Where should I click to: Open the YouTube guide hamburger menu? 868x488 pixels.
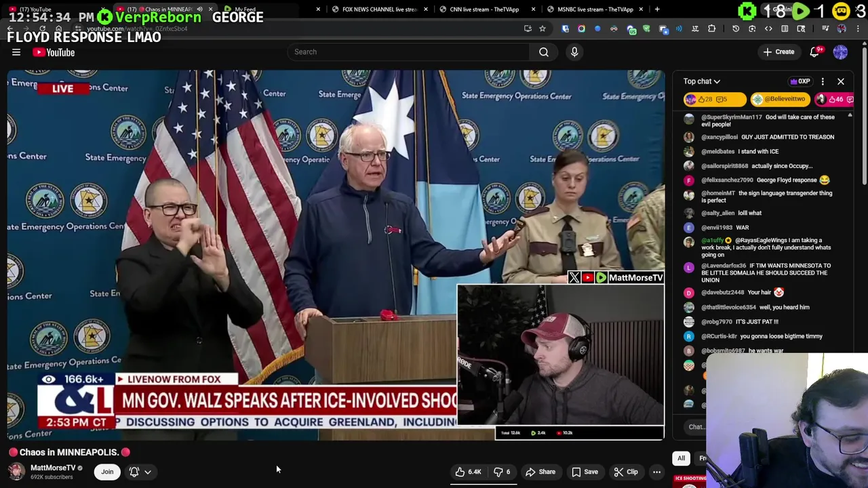pos(16,52)
